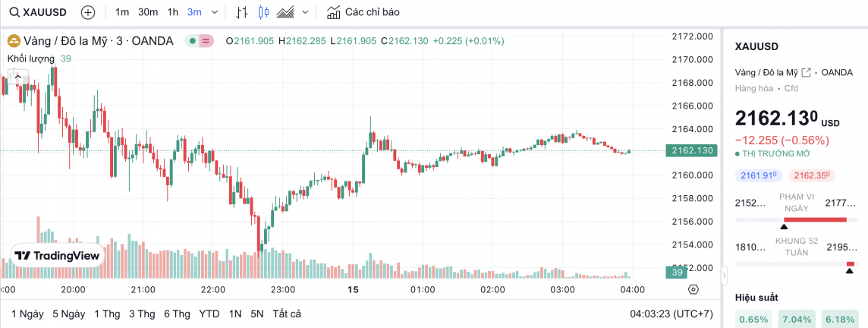Open the XAUUSD symbol search
This screenshot has height=328, width=868.
coord(39,12)
